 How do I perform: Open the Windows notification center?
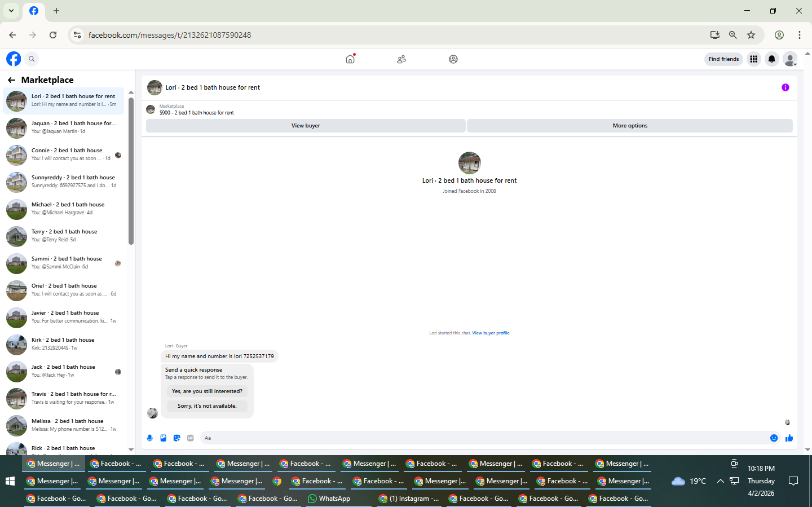pyautogui.click(x=793, y=481)
